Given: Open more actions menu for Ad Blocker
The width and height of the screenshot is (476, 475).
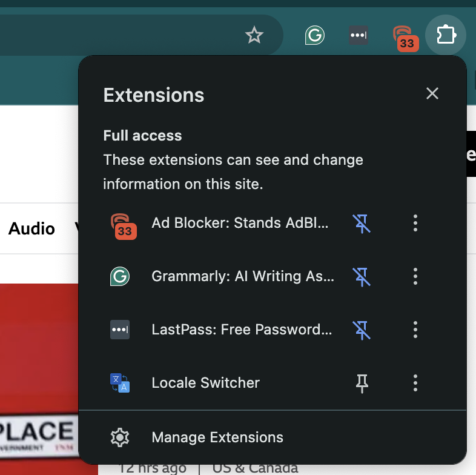Looking at the screenshot, I should click(415, 223).
